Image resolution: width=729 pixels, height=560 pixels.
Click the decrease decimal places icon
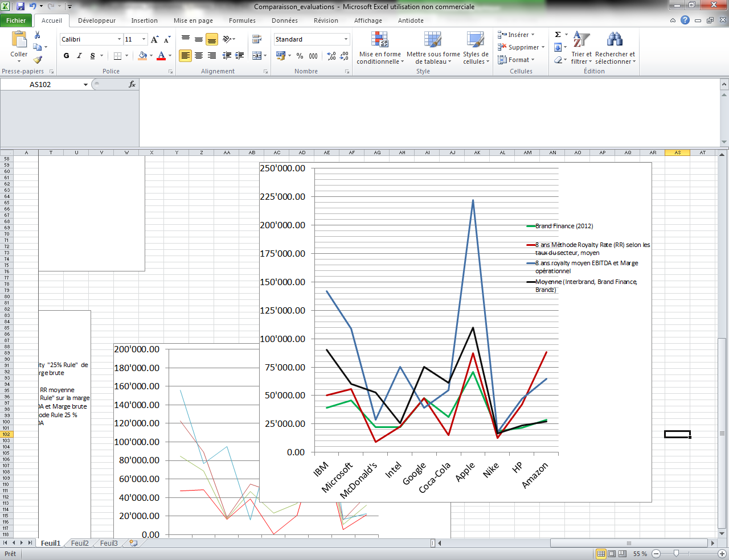pyautogui.click(x=345, y=56)
